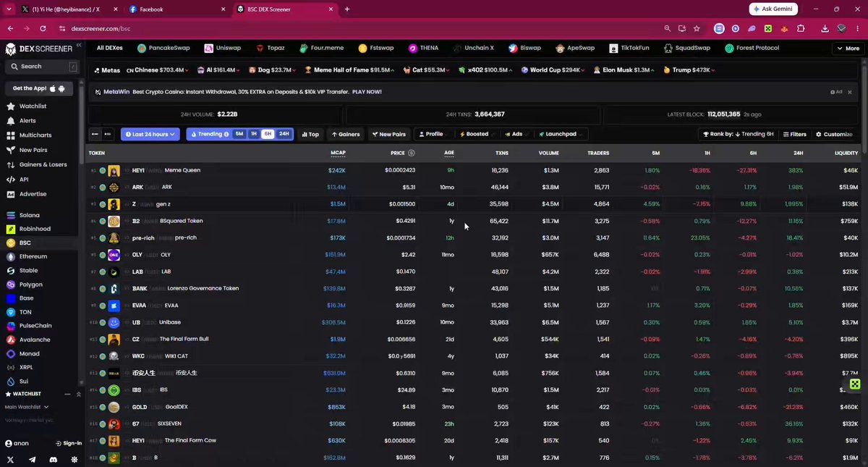Set trending timeframe to 24H

pos(284,134)
